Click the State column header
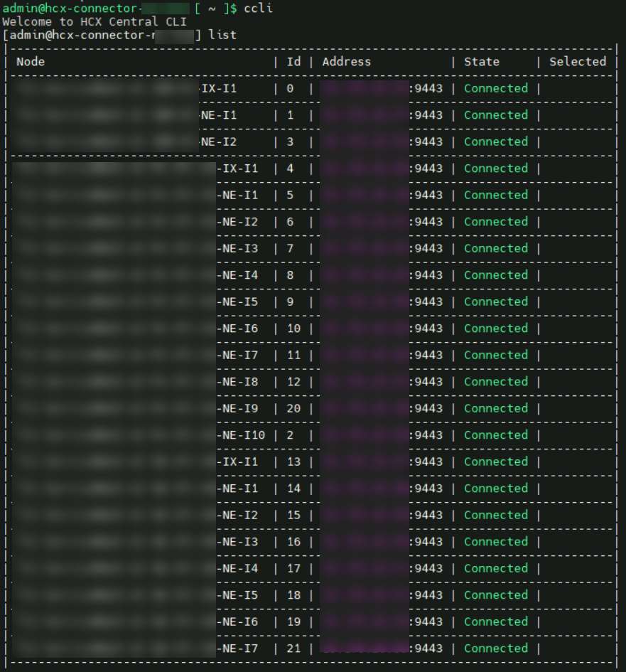Image resolution: width=626 pixels, height=672 pixels. [482, 62]
